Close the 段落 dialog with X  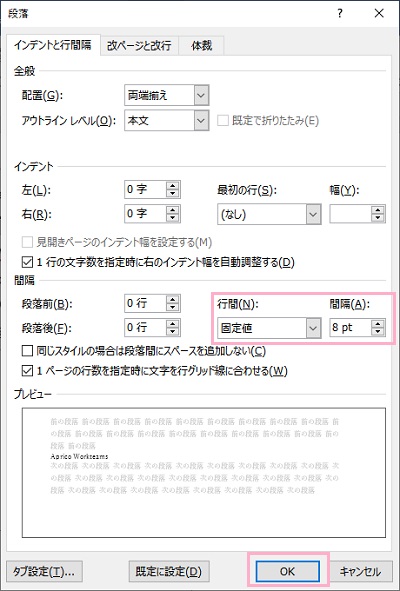point(379,14)
